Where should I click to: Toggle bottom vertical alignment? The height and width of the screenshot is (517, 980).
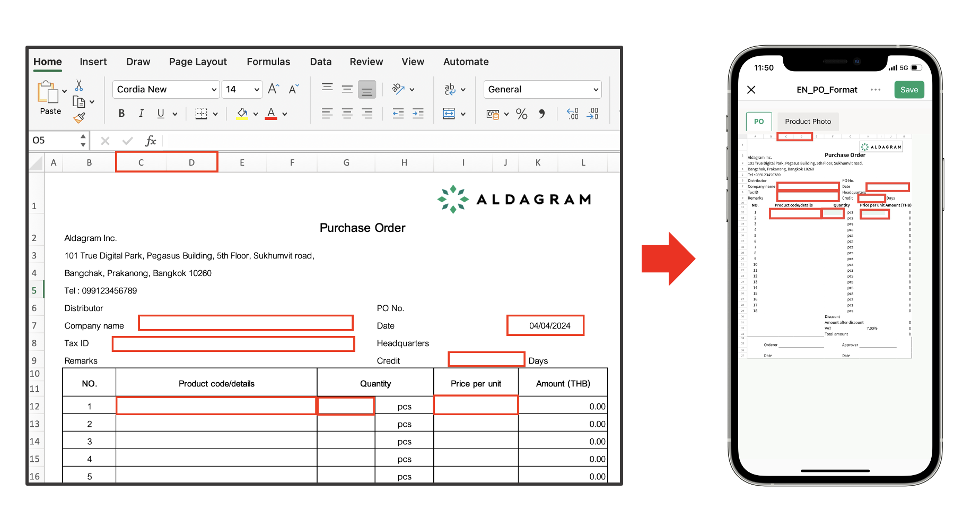pos(366,90)
